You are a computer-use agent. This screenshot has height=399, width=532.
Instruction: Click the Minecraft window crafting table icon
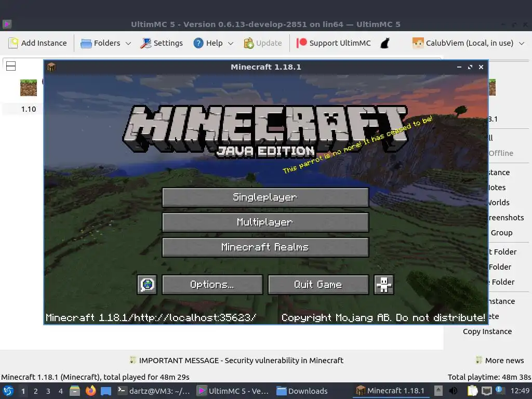point(51,67)
